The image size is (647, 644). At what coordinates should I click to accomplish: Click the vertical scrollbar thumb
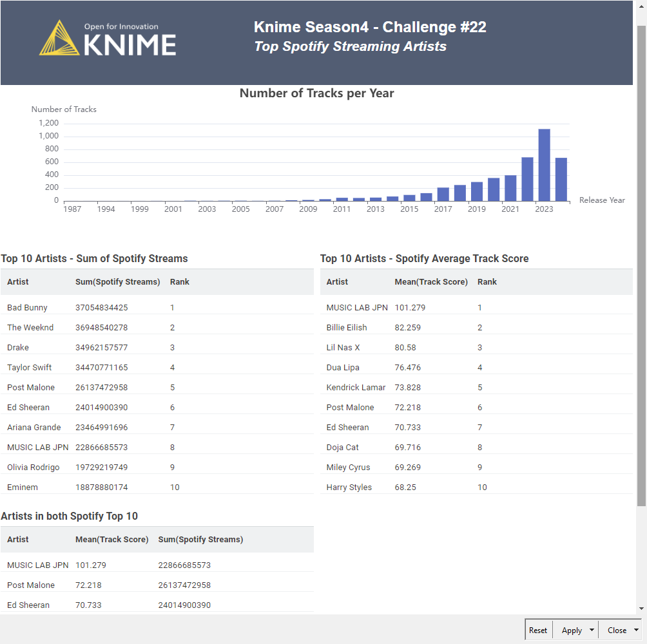click(x=641, y=258)
